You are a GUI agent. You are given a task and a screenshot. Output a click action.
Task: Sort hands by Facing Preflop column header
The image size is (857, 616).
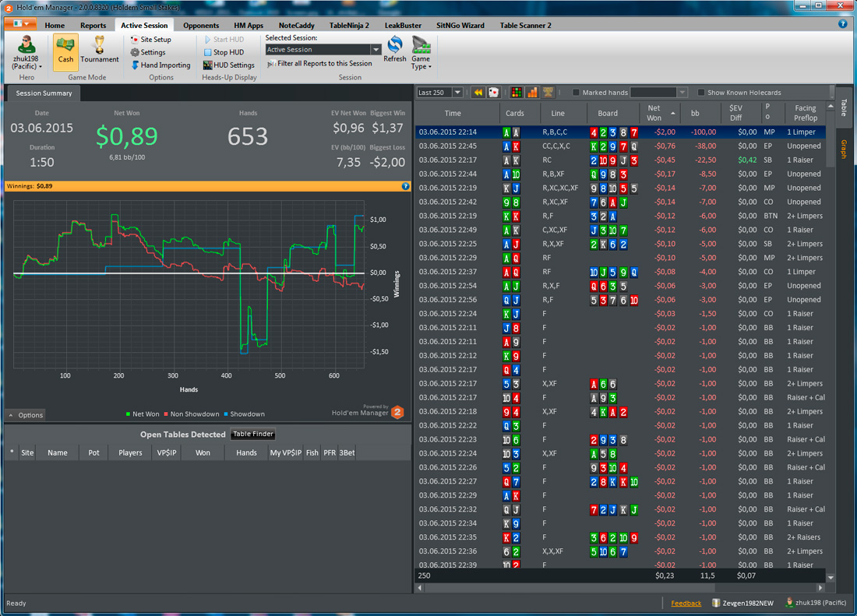(805, 113)
